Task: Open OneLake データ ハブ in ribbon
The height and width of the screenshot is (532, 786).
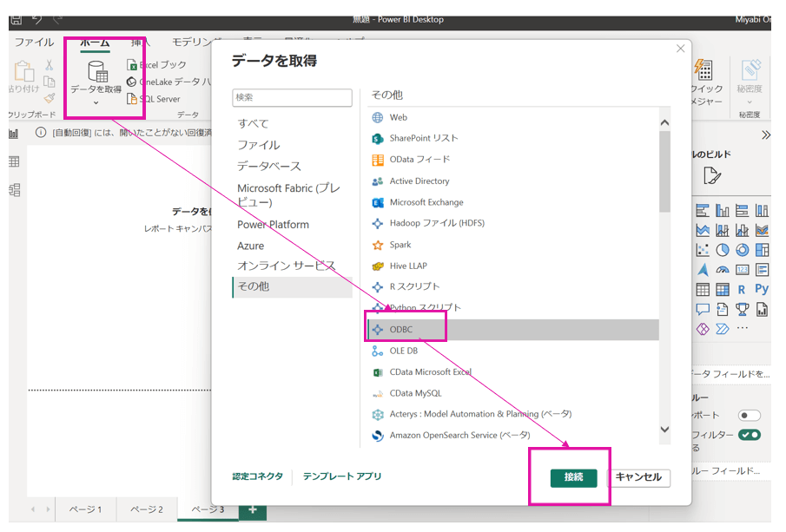Action: (169, 82)
